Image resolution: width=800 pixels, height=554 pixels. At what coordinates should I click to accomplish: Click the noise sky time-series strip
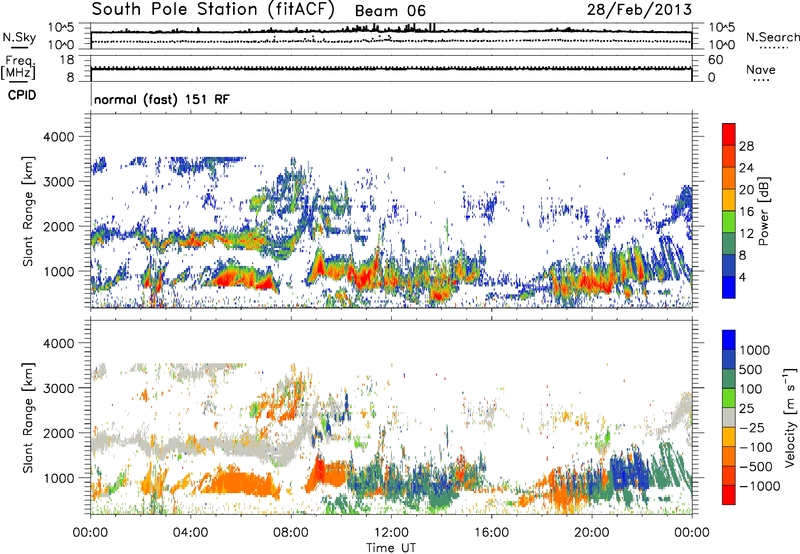(x=391, y=36)
